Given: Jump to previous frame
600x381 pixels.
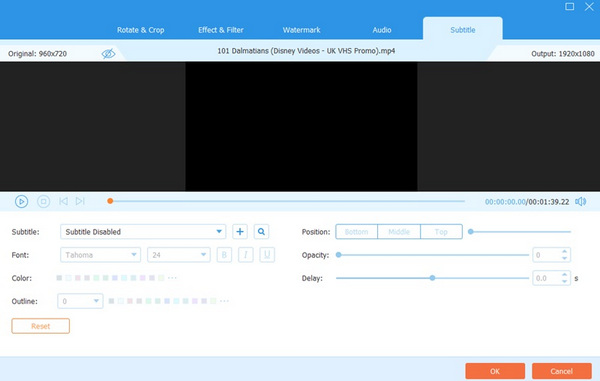Looking at the screenshot, I should tap(64, 201).
